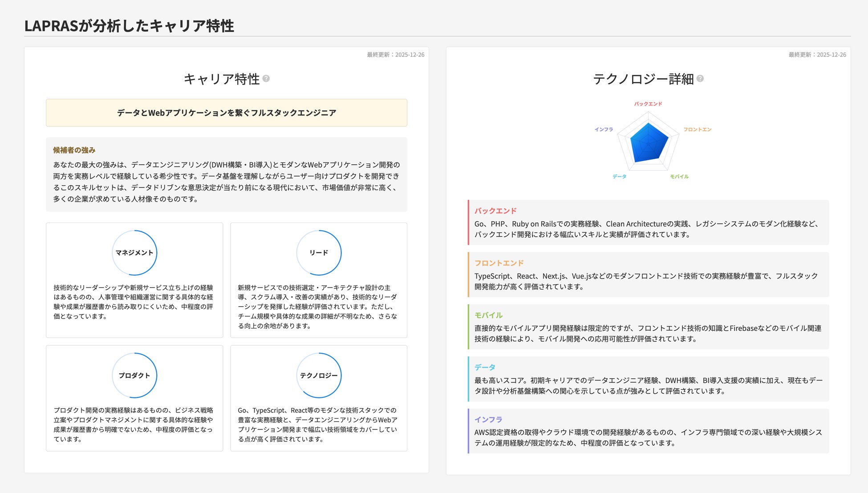Click the インフラ radar axis label

[604, 129]
